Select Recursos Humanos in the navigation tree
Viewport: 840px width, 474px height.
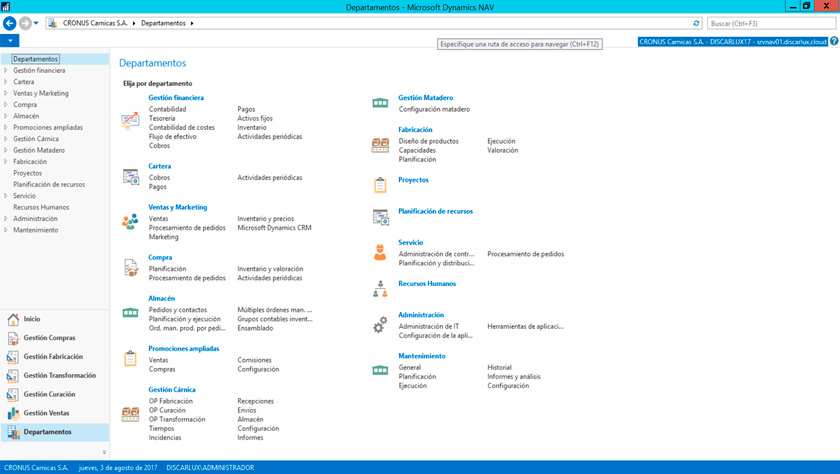tap(41, 207)
